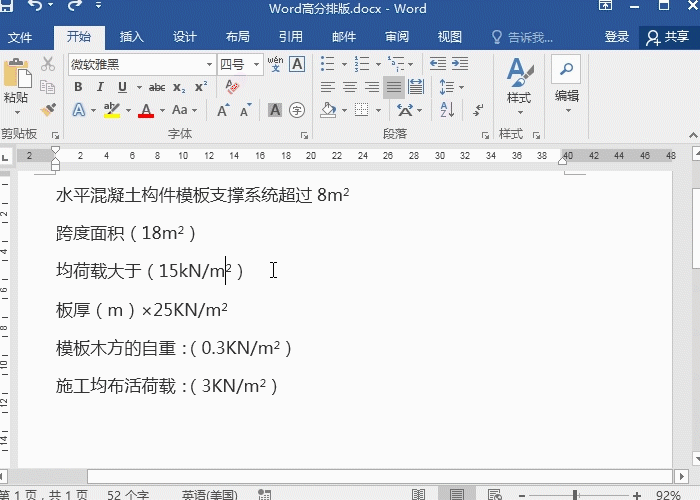Image resolution: width=700 pixels, height=500 pixels.
Task: Align text left
Action: tap(328, 87)
